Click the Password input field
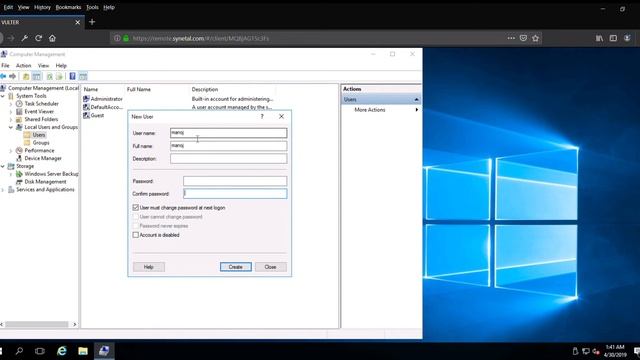This screenshot has width=640, height=360. coord(235,181)
